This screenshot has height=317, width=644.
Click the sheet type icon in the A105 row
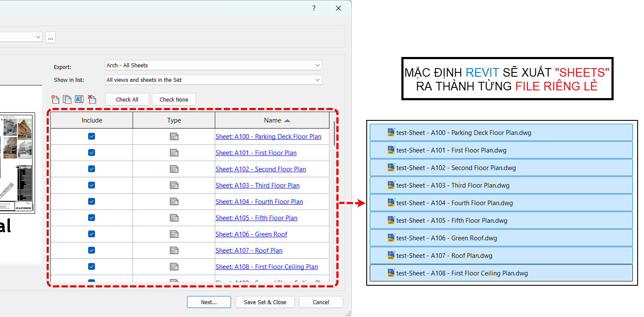click(x=174, y=218)
